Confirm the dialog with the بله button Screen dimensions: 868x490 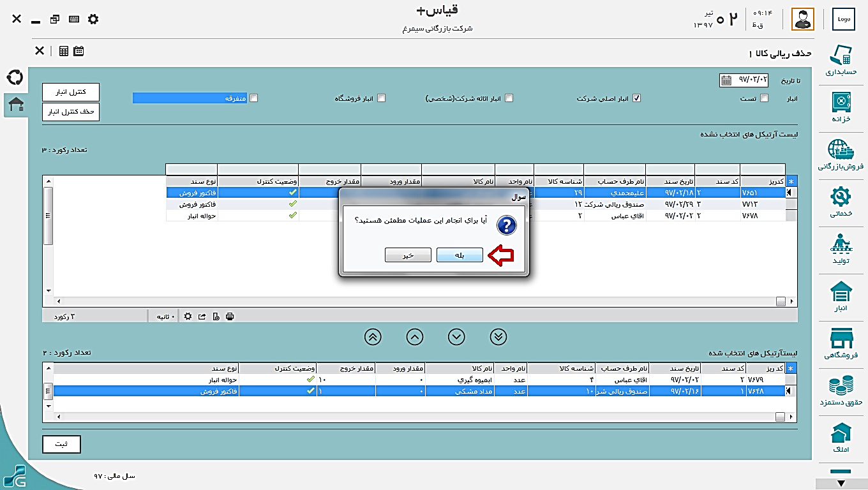click(x=460, y=255)
